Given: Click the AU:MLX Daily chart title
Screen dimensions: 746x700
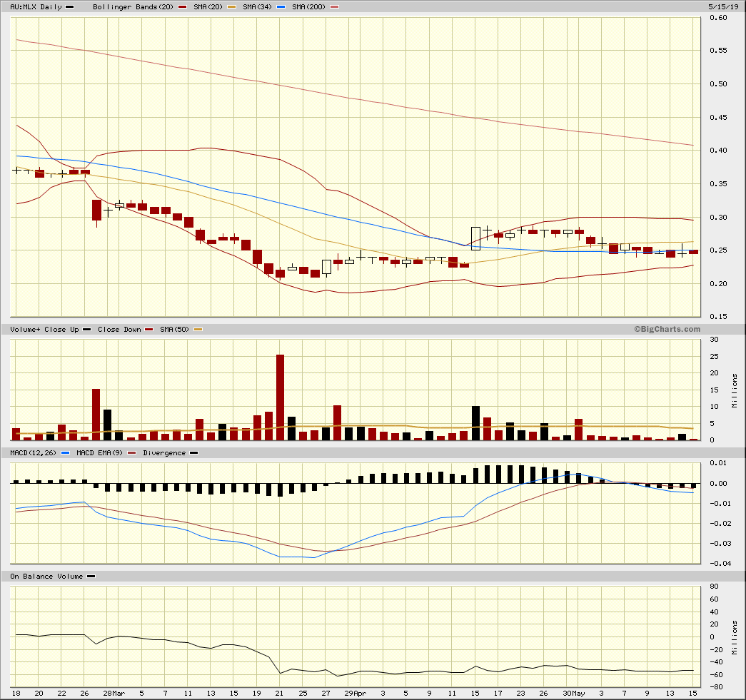Looking at the screenshot, I should pos(36,7).
